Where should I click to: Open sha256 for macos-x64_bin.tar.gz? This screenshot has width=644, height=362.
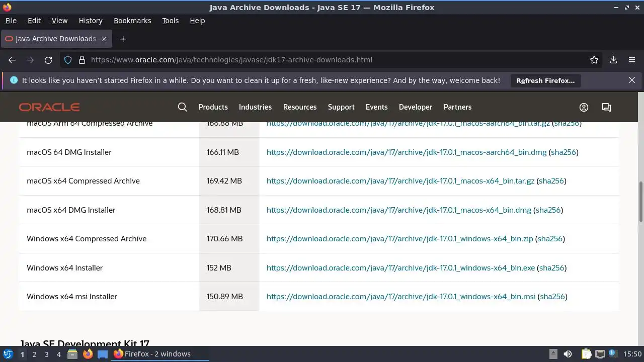click(x=551, y=181)
